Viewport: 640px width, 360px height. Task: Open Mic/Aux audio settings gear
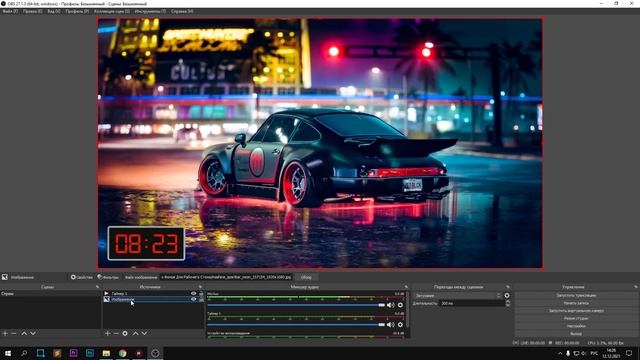point(400,305)
